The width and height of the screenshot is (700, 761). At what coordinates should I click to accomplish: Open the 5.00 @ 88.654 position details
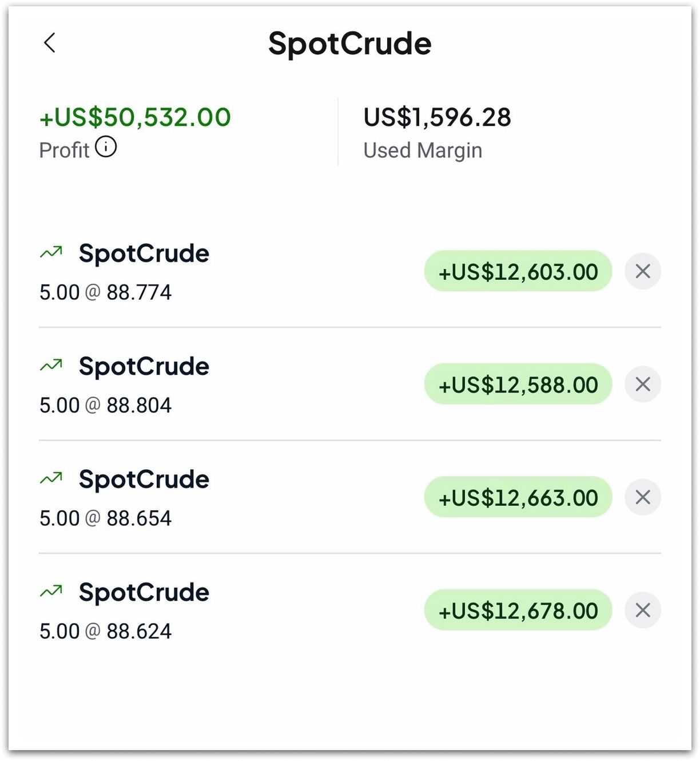(105, 518)
